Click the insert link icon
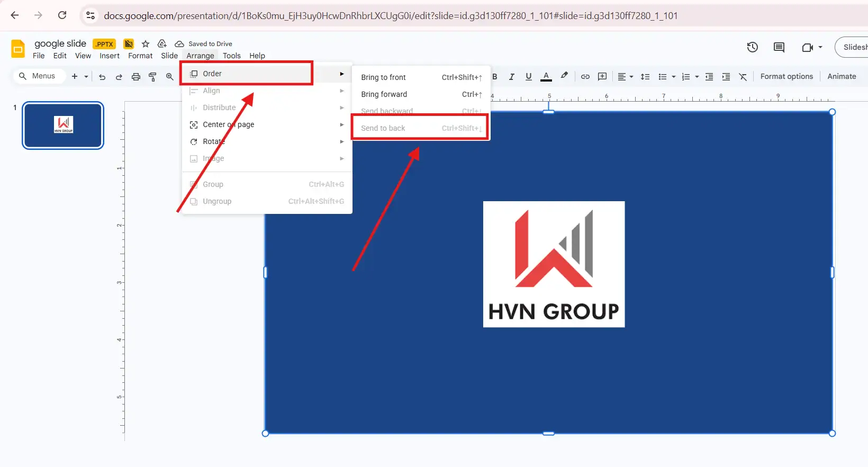The height and width of the screenshot is (467, 868). click(585, 77)
